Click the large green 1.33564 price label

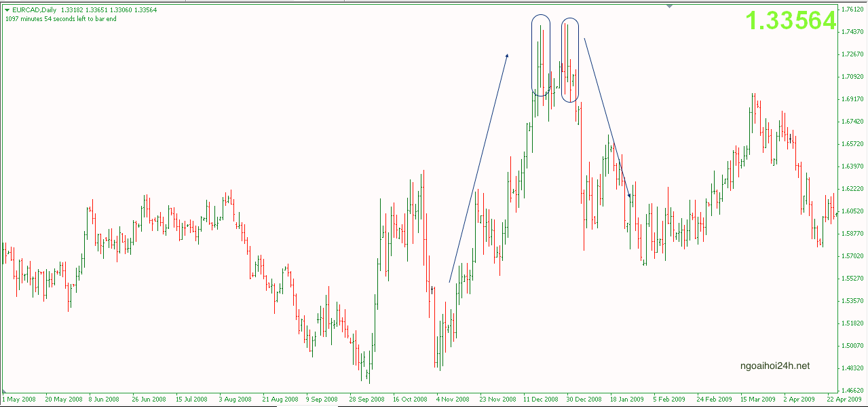(x=791, y=21)
